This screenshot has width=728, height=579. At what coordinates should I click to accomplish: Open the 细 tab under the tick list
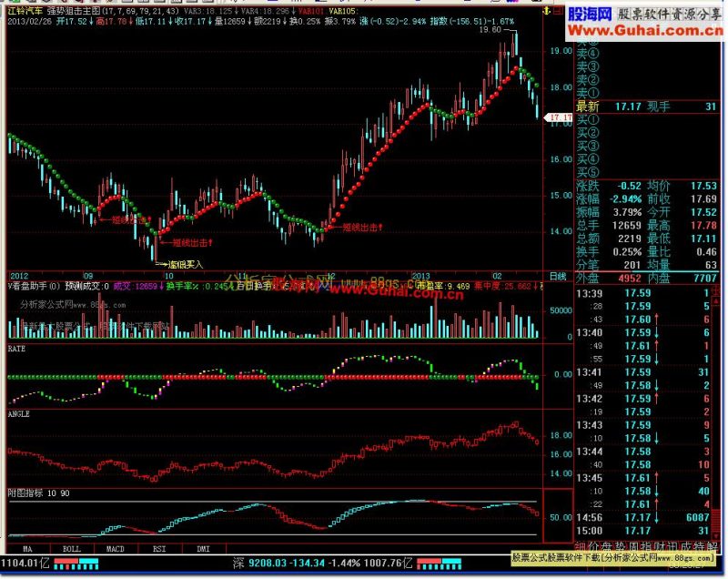point(581,546)
